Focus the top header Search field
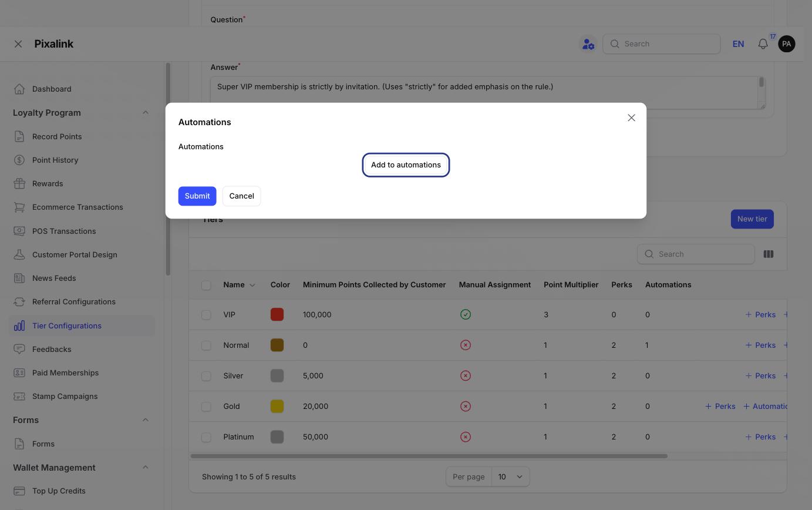812x510 pixels. (662, 44)
